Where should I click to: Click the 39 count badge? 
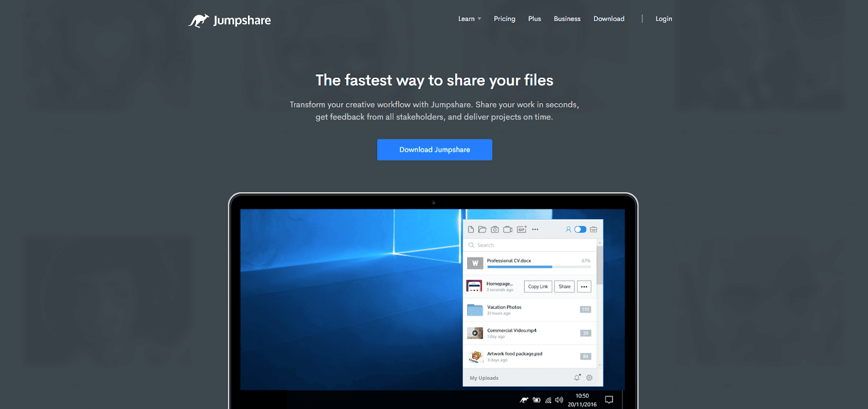pos(585,333)
